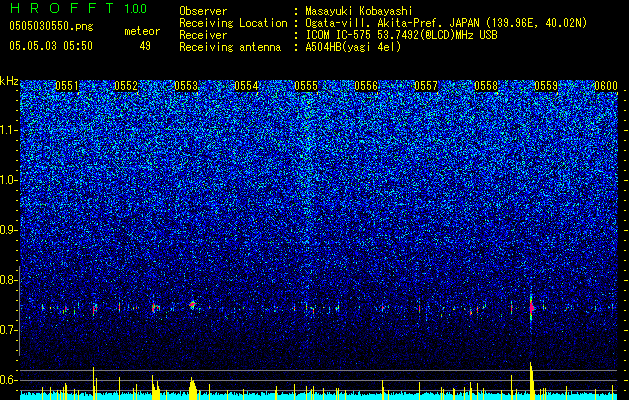
Task: Click the A504HB(yagi 4el) antenna text
Action: pyautogui.click(x=353, y=47)
